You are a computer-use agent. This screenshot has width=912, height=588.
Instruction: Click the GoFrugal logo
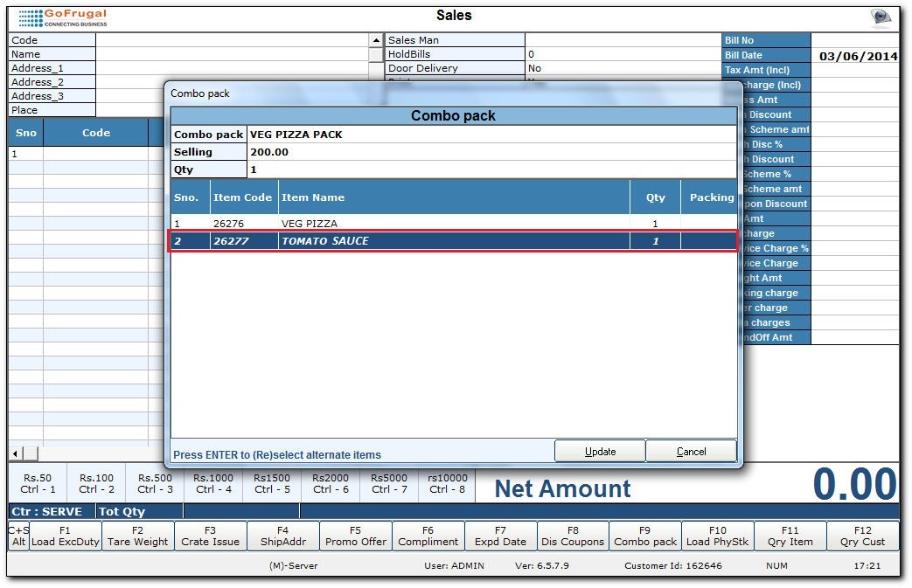click(x=63, y=18)
